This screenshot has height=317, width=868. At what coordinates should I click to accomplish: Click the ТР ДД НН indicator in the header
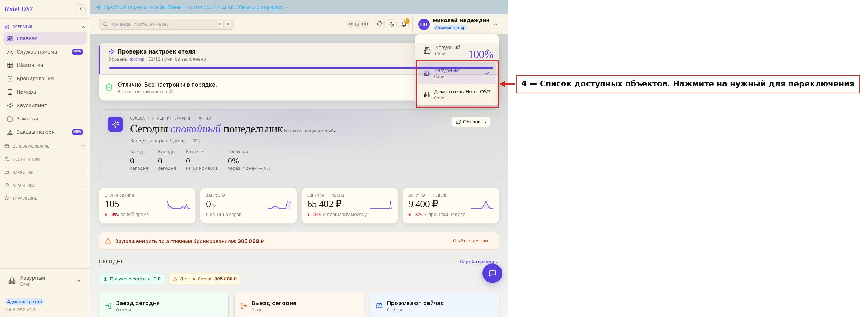point(358,24)
